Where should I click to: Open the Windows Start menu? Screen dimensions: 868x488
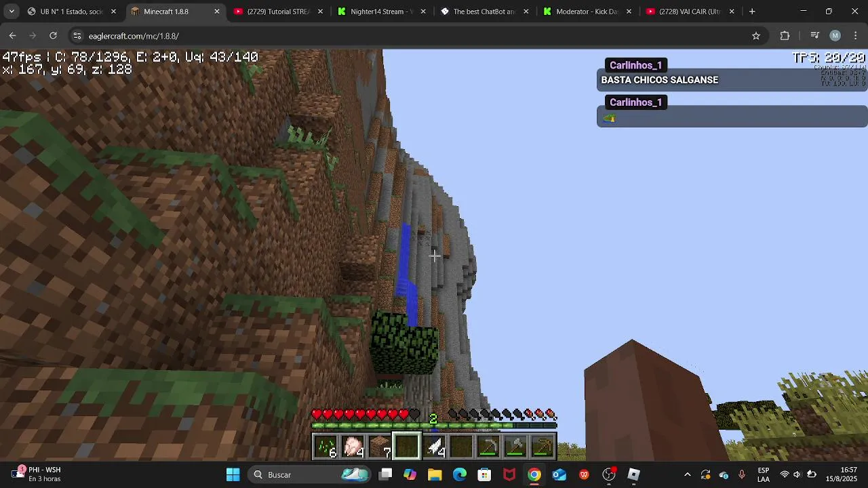tap(233, 474)
